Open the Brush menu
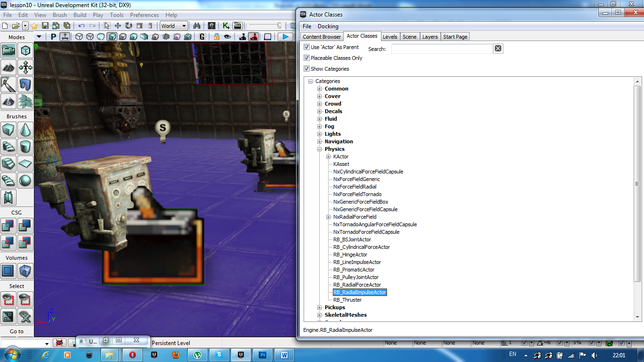The width and height of the screenshot is (644, 362). tap(60, 15)
